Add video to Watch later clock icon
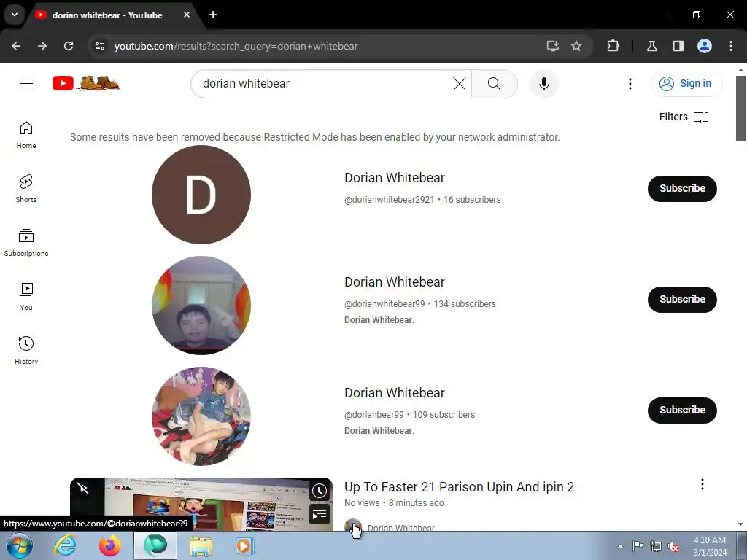Viewport: 747px width, 560px height. pyautogui.click(x=320, y=491)
